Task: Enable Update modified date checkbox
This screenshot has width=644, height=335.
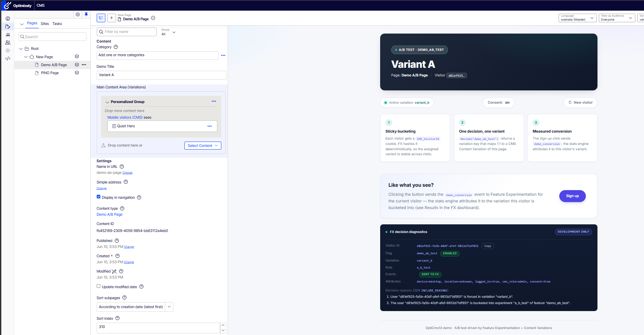Action: [x=99, y=286]
